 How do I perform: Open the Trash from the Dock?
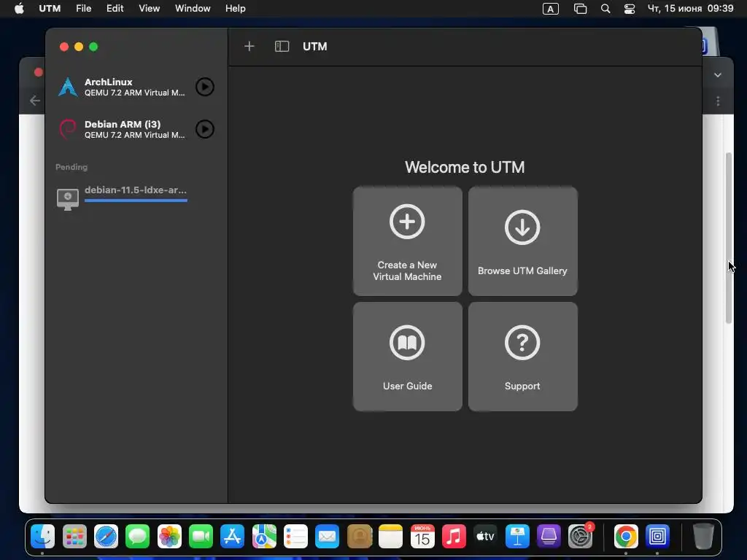click(x=703, y=537)
